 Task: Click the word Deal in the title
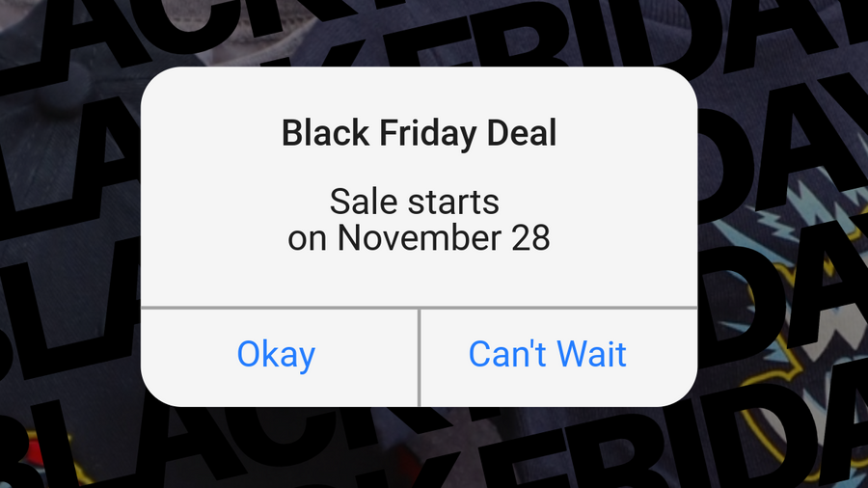521,133
